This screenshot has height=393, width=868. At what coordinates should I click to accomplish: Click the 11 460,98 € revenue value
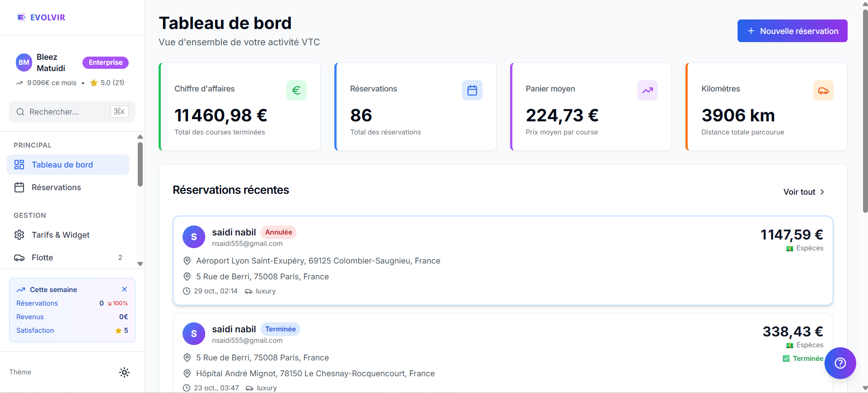(x=221, y=115)
